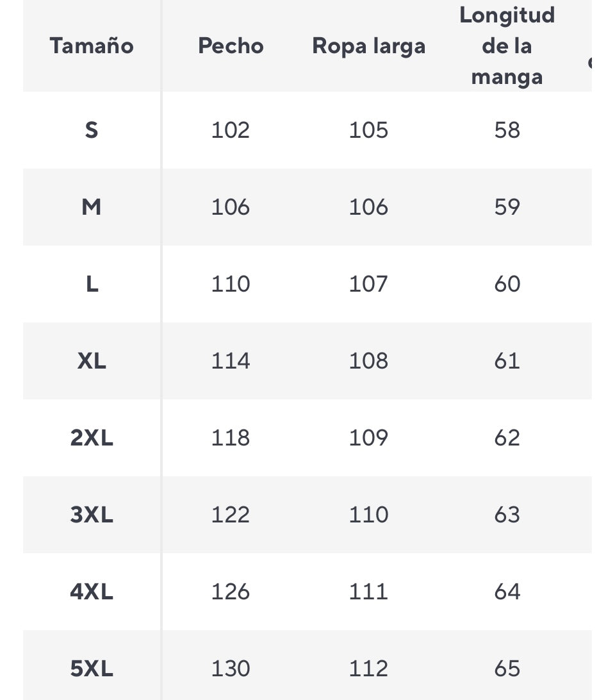Select the 3XL size row label

pyautogui.click(x=92, y=515)
